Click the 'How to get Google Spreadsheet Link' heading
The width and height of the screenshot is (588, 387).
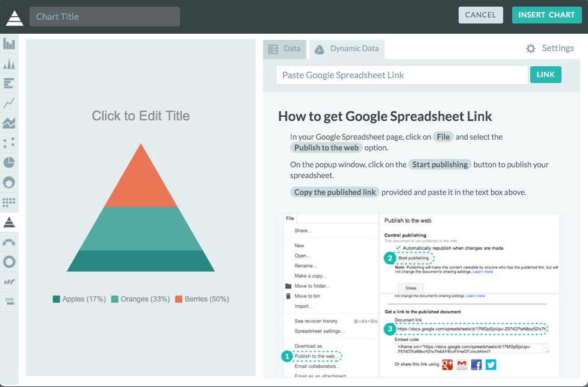tap(385, 116)
